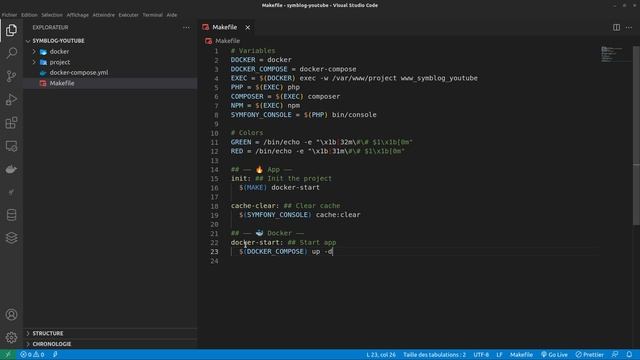Open the Fichier menu
Viewport: 640px width, 360px height.
pyautogui.click(x=9, y=15)
